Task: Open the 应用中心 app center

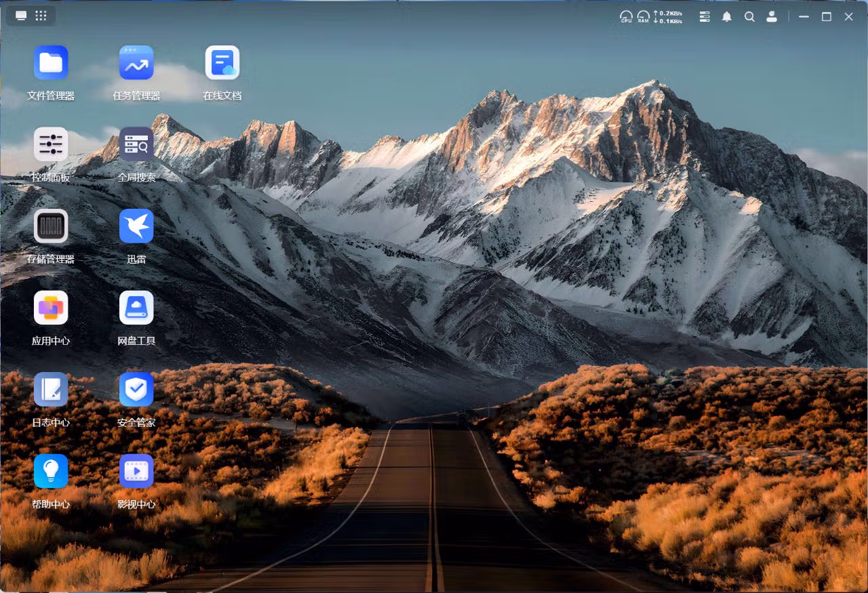Action: [51, 308]
